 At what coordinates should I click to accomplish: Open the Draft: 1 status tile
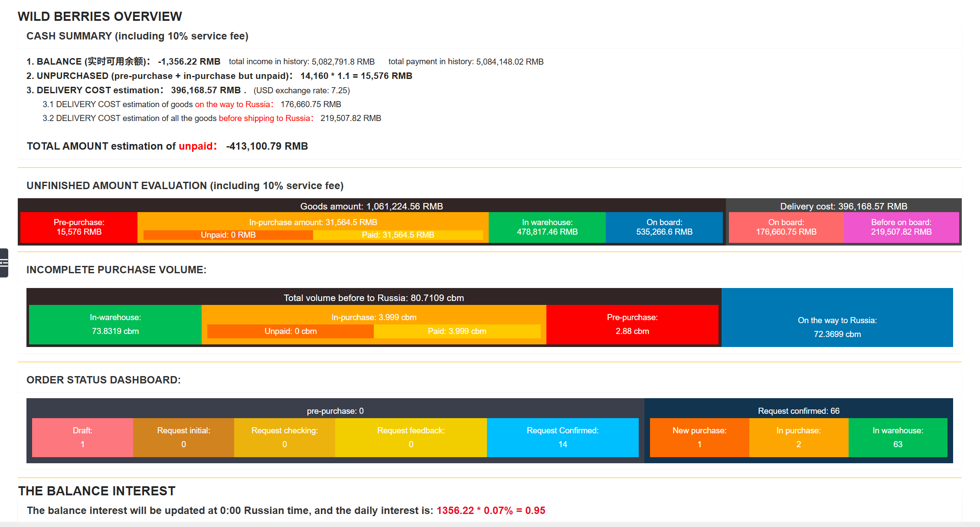[82, 437]
